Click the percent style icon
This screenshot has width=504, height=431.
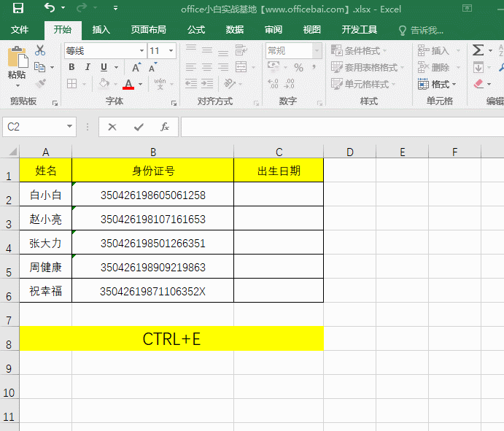pyautogui.click(x=298, y=68)
